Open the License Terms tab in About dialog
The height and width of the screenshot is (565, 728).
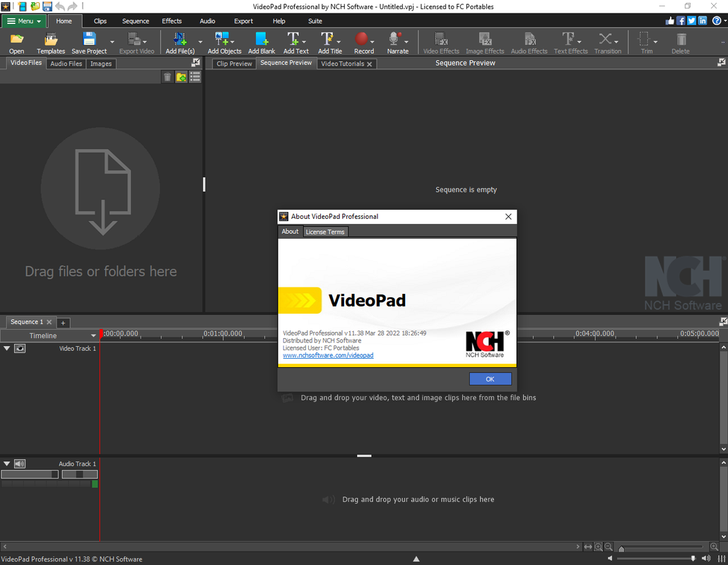tap(325, 232)
